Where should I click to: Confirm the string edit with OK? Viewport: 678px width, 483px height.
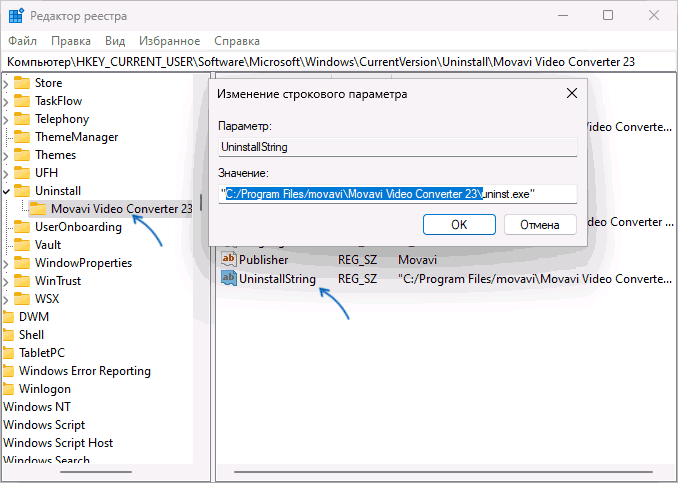(459, 225)
